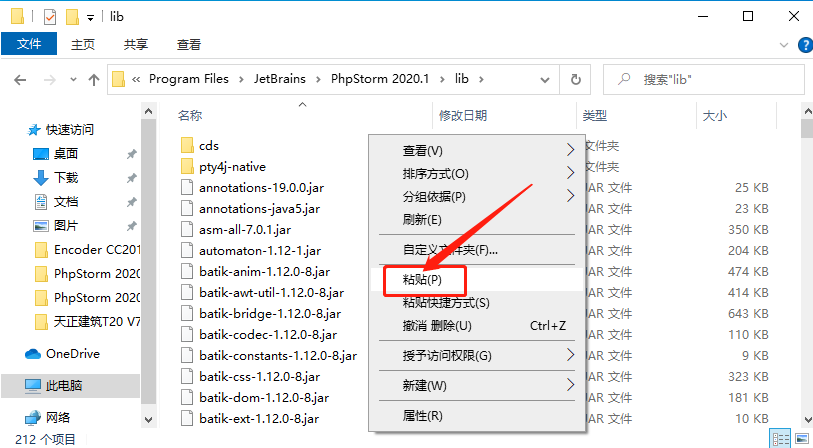Sort by the 类型 column header

coord(594,116)
